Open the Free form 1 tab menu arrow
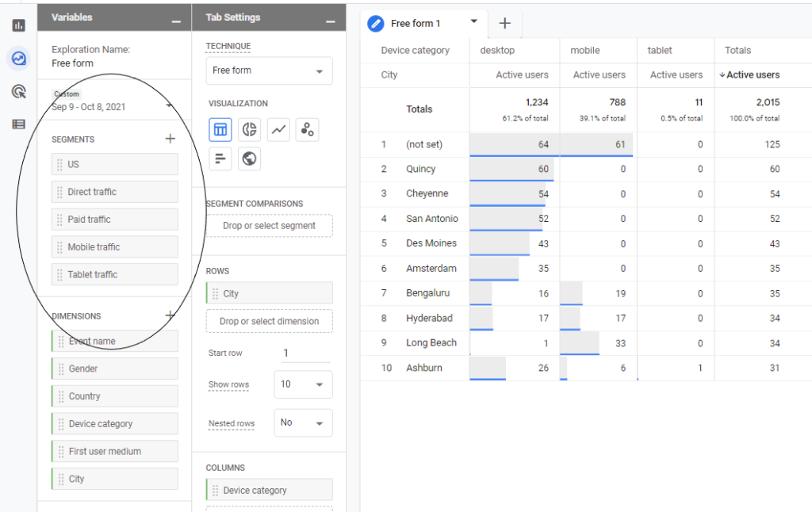Screen dimensions: 812x512 coord(474,22)
